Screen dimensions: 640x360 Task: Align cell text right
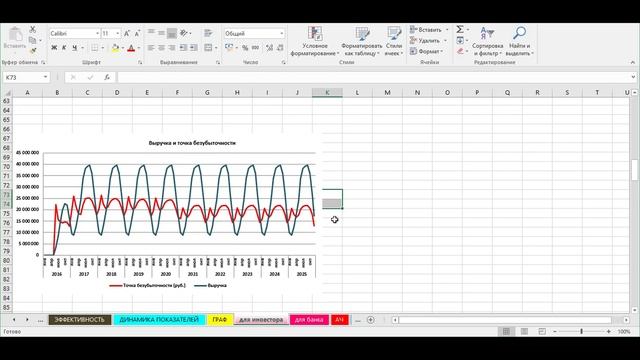click(172, 48)
